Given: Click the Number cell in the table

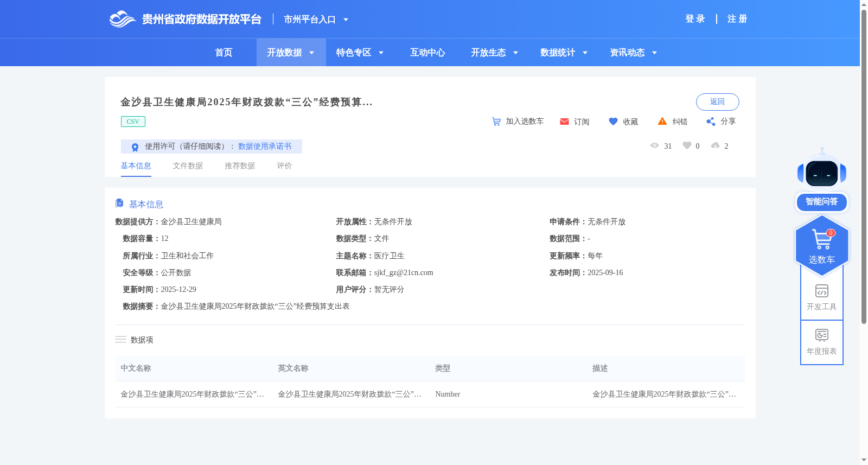Looking at the screenshot, I should pos(448,394).
